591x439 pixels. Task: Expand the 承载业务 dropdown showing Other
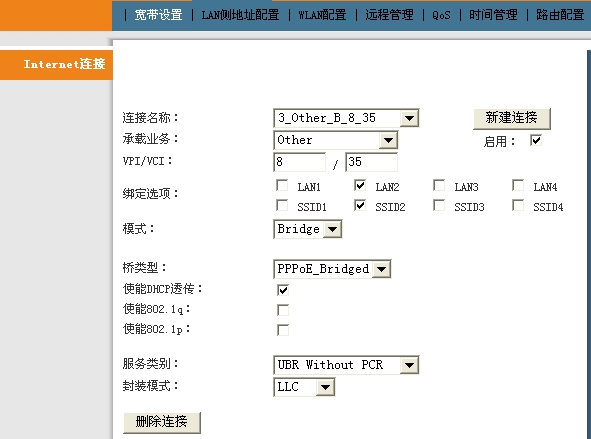click(335, 140)
